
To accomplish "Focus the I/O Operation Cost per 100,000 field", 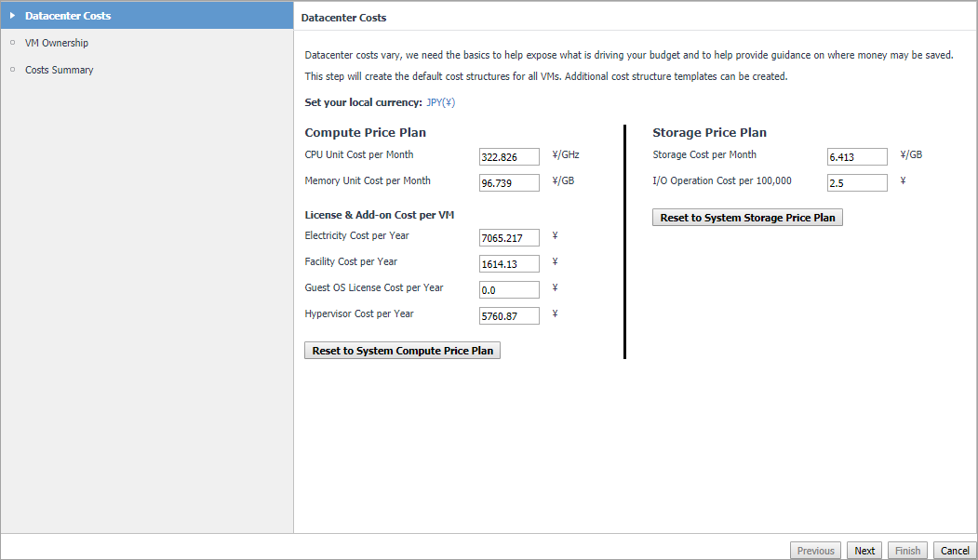I will [x=857, y=183].
